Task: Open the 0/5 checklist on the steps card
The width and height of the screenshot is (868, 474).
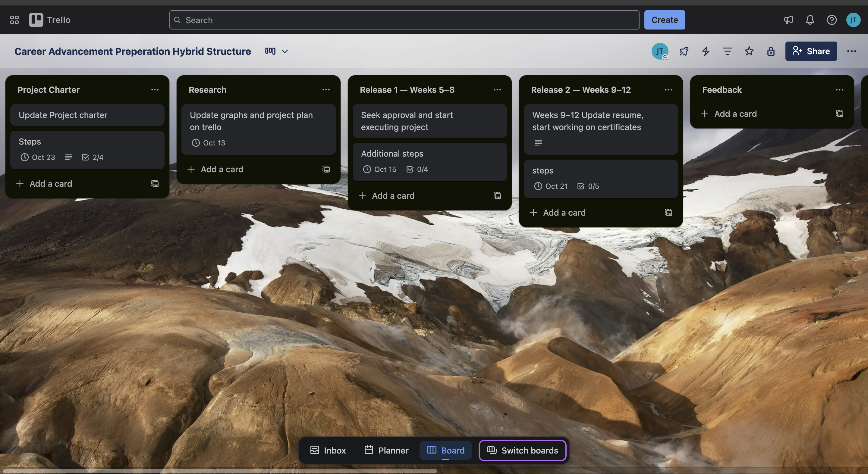Action: 588,186
